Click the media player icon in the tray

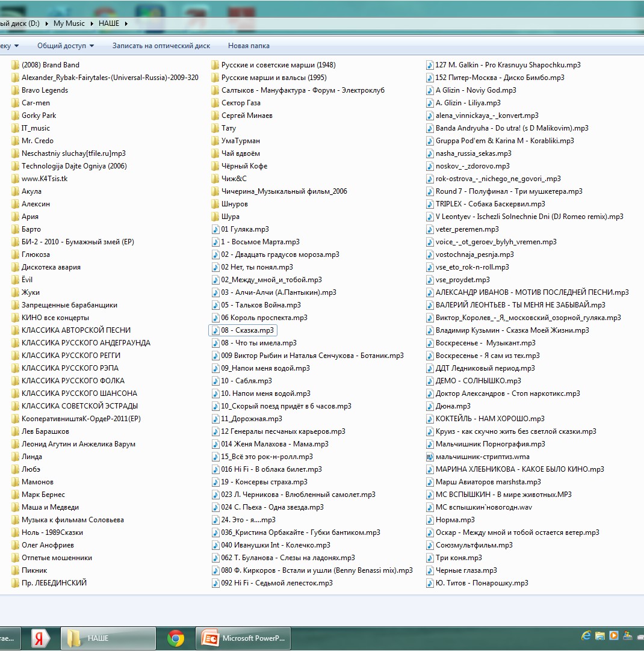(x=614, y=635)
